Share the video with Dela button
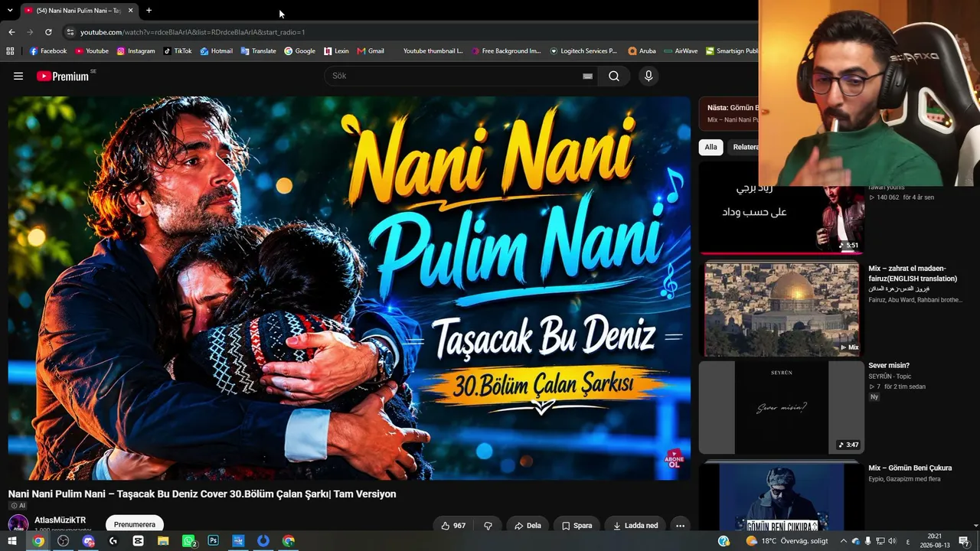 pos(528,526)
